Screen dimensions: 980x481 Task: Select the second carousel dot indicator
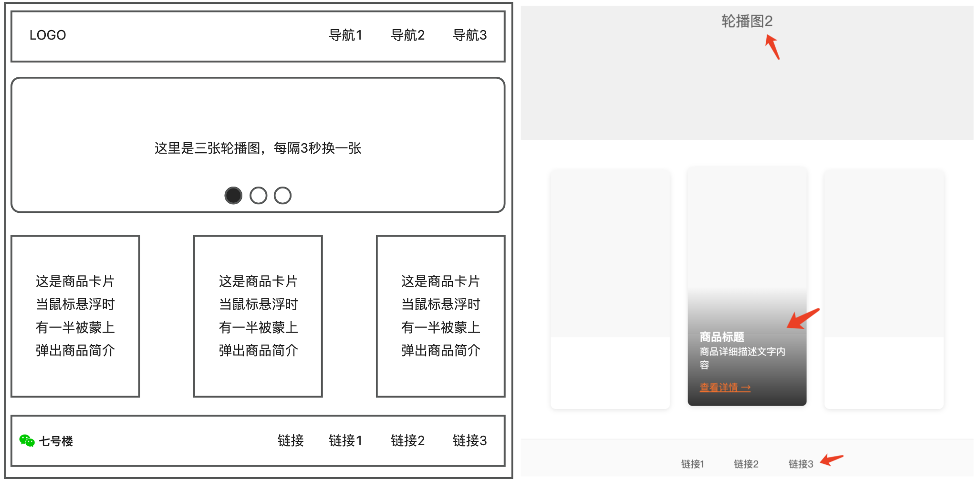tap(259, 196)
